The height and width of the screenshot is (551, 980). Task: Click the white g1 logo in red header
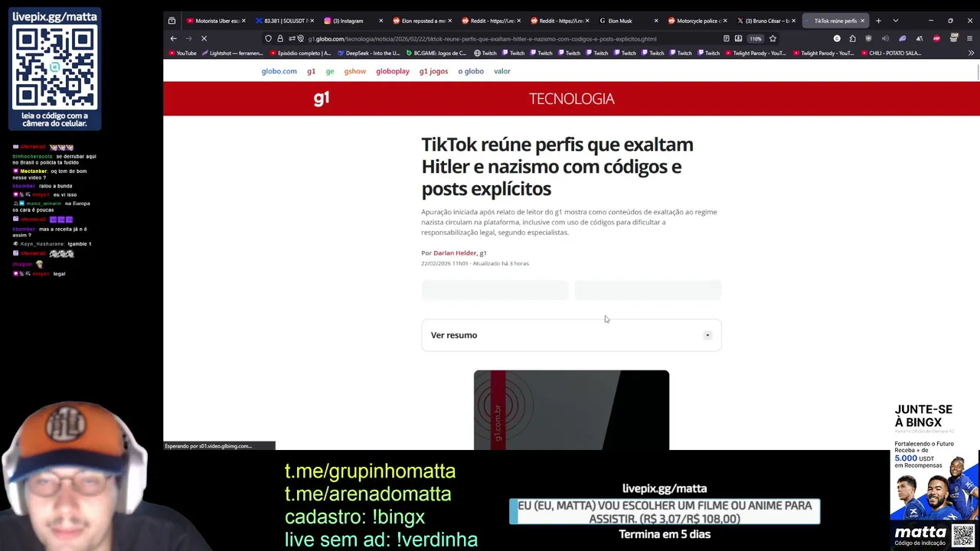pos(322,98)
